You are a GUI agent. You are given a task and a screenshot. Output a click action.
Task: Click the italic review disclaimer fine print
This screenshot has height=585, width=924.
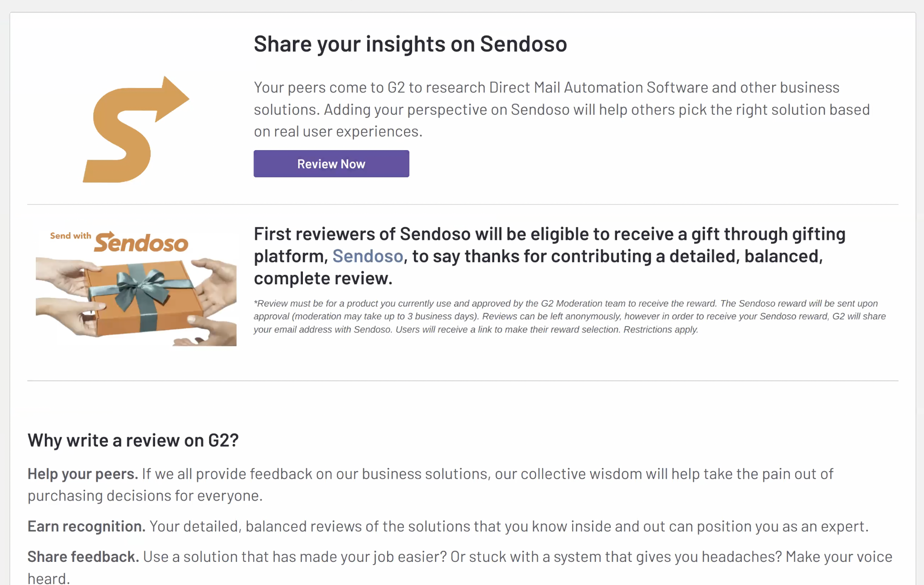[569, 316]
